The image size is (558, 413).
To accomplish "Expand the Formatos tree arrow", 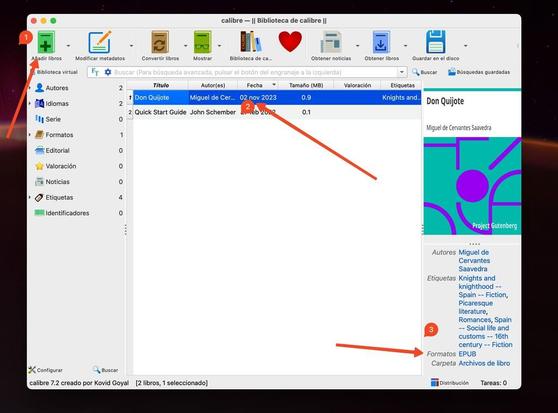I will click(30, 135).
